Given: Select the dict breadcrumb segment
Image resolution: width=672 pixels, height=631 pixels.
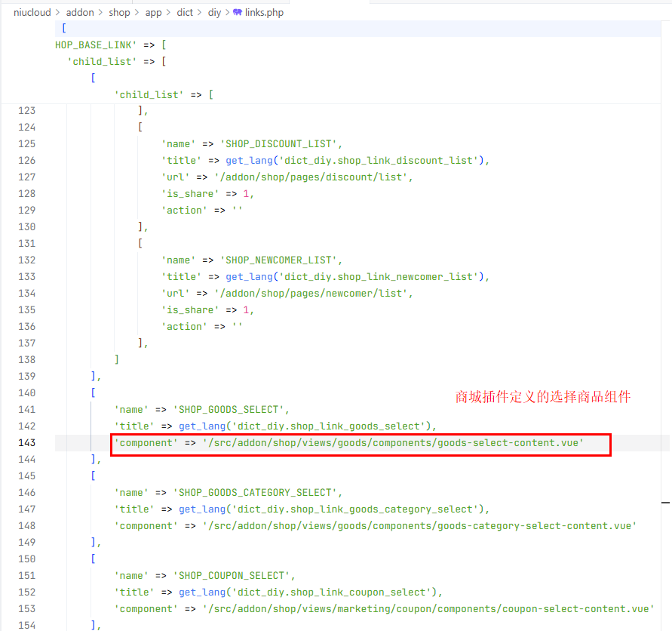Looking at the screenshot, I should (x=185, y=13).
